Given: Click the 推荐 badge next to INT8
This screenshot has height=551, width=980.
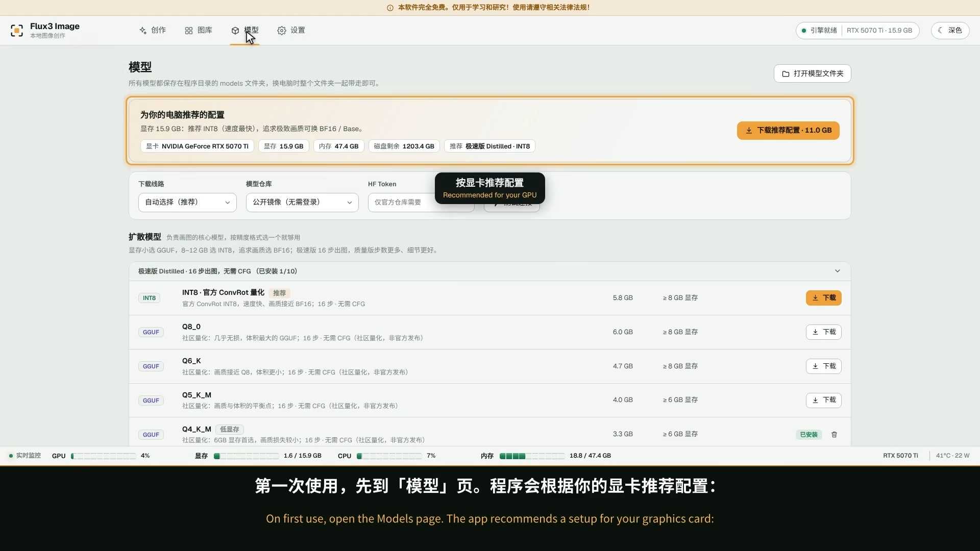Looking at the screenshot, I should coord(279,293).
